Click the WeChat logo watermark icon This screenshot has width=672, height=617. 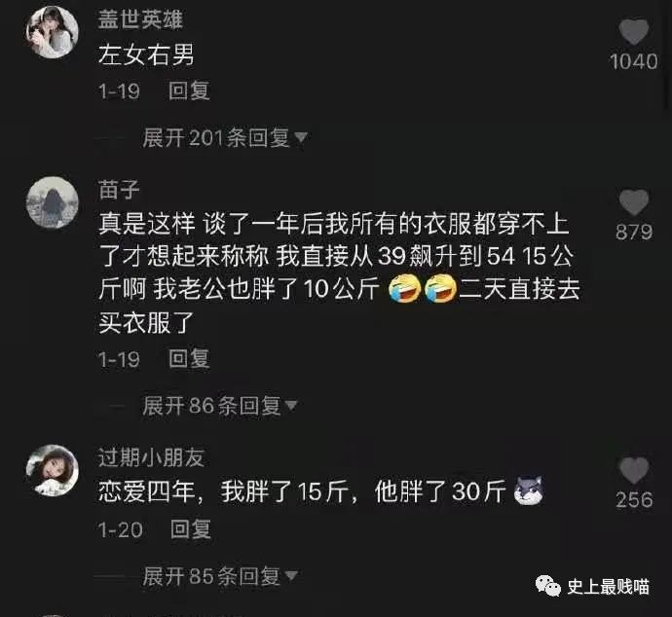547,586
